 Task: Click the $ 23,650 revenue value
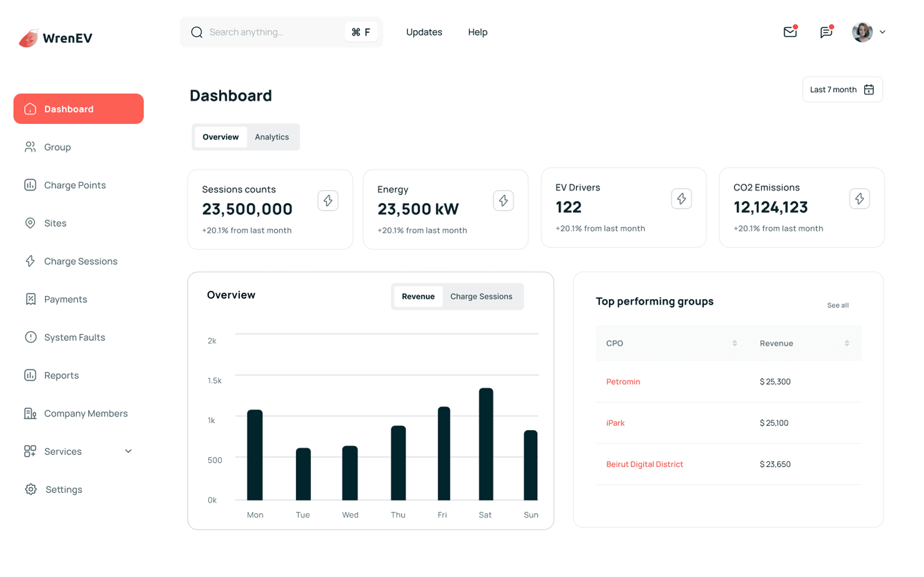[x=775, y=464]
